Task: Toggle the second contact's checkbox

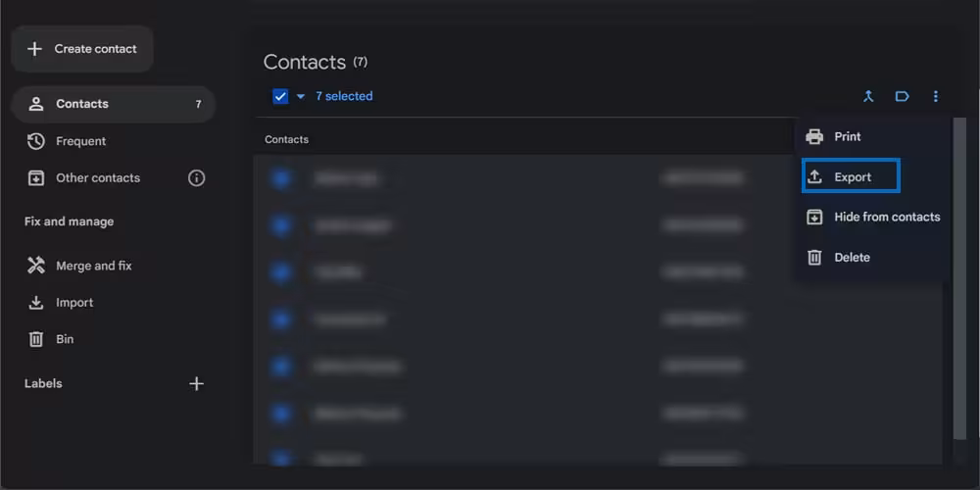Action: tap(281, 225)
